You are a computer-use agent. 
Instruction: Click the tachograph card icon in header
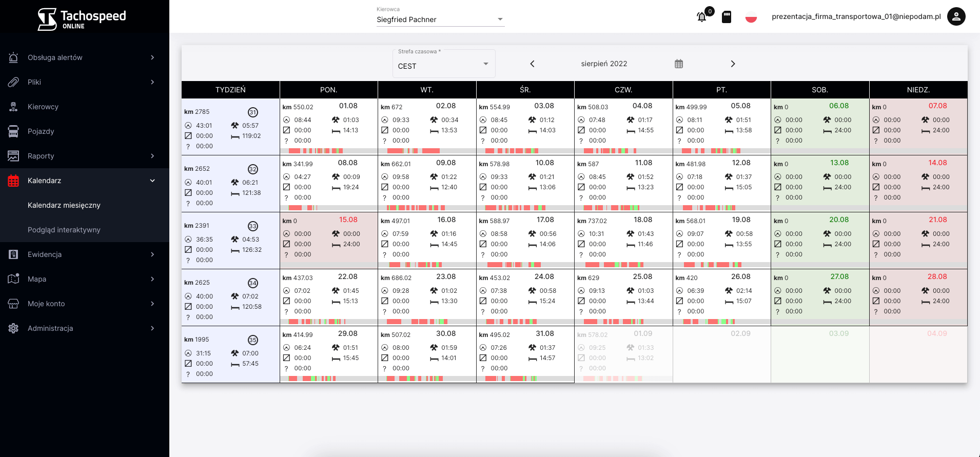(x=727, y=17)
